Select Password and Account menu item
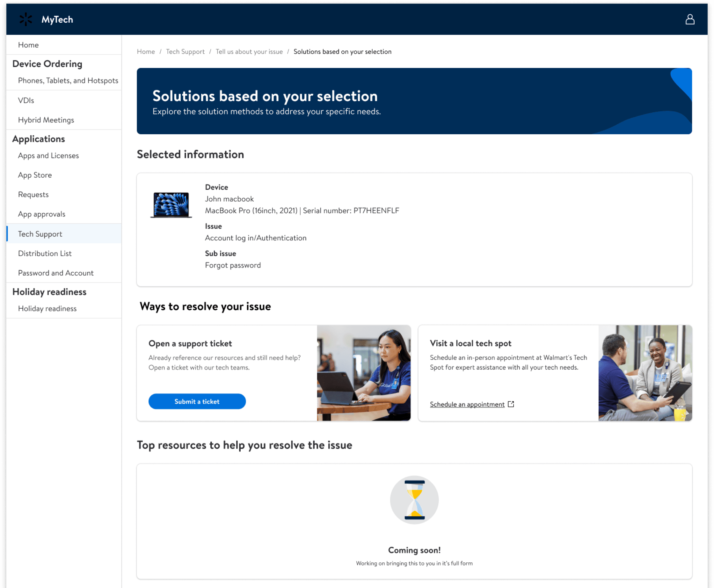Screen dimensions: 714x588 (55, 273)
